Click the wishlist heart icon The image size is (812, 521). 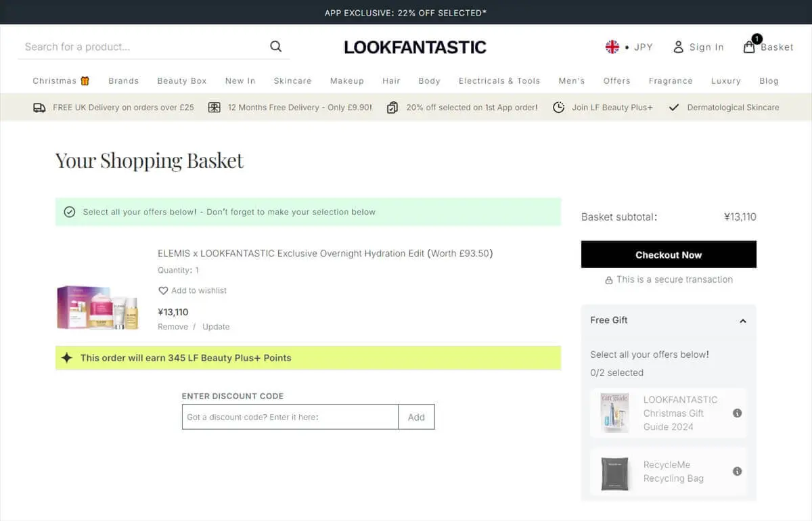(163, 290)
